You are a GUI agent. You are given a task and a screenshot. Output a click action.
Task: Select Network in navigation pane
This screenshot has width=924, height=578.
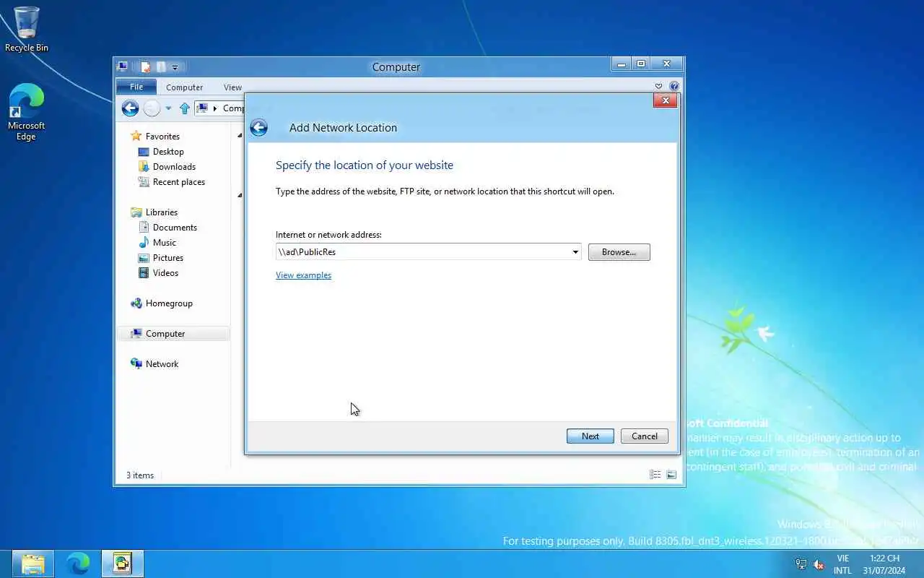(x=162, y=364)
